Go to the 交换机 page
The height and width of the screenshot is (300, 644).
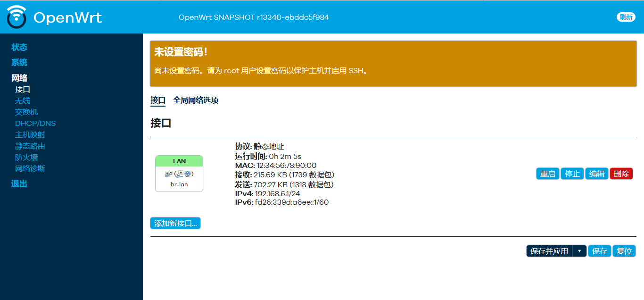coord(26,112)
